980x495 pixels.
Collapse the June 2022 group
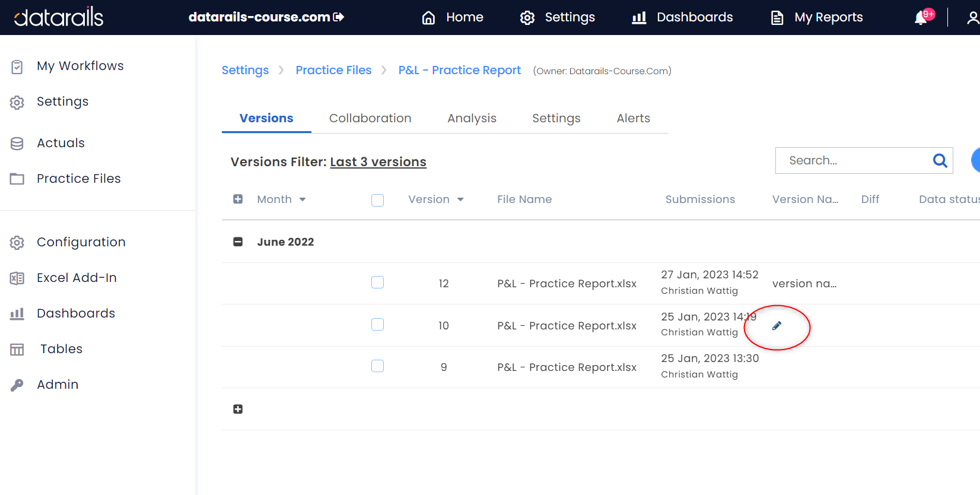pos(238,242)
